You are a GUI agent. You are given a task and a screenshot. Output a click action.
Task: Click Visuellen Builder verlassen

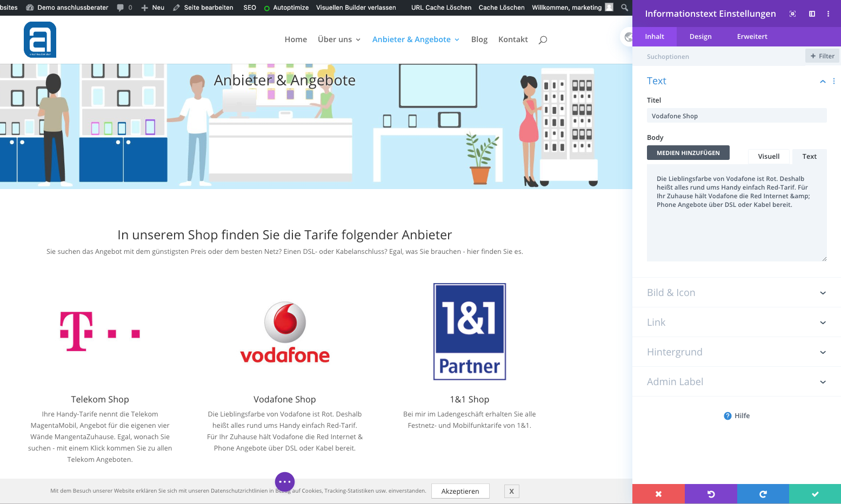pos(356,8)
